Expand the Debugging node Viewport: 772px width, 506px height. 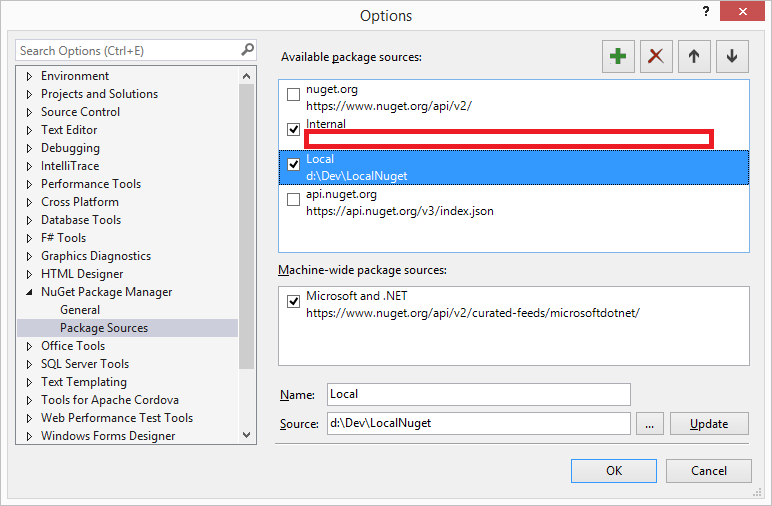pos(29,148)
